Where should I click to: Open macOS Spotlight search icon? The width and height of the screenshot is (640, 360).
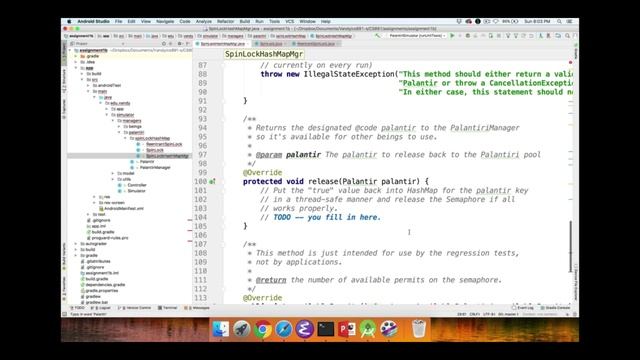click(x=559, y=21)
